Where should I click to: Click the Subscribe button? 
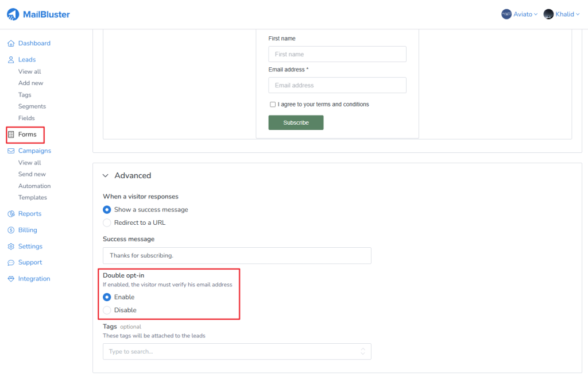pyautogui.click(x=296, y=122)
